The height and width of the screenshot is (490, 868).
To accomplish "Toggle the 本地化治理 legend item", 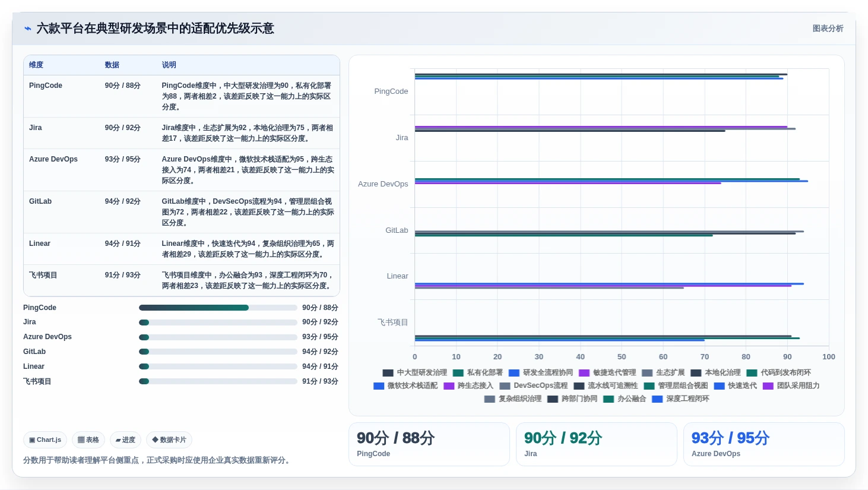I will (715, 373).
